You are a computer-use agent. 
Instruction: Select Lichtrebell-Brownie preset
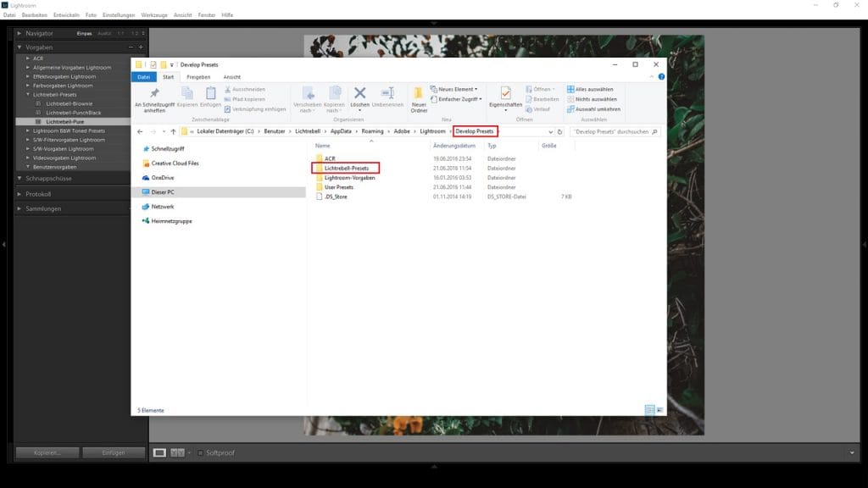pyautogui.click(x=70, y=103)
